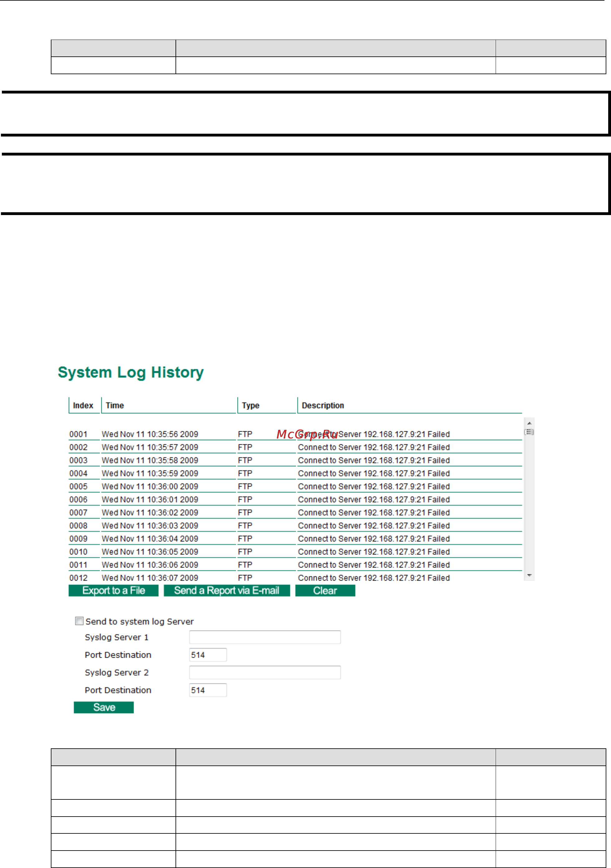Image resolution: width=611 pixels, height=868 pixels.
Task: Select log entry index 0008
Action: click(x=78, y=525)
